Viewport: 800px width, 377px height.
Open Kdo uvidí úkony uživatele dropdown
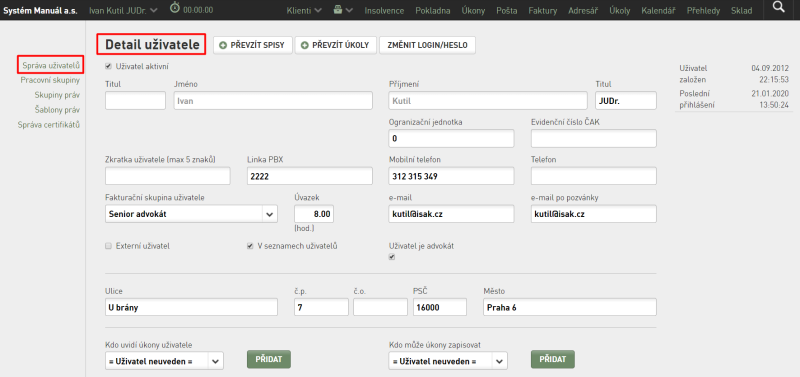pos(164,361)
